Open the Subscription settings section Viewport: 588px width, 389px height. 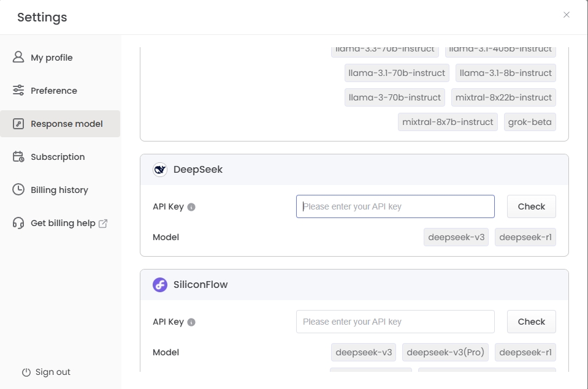(58, 157)
